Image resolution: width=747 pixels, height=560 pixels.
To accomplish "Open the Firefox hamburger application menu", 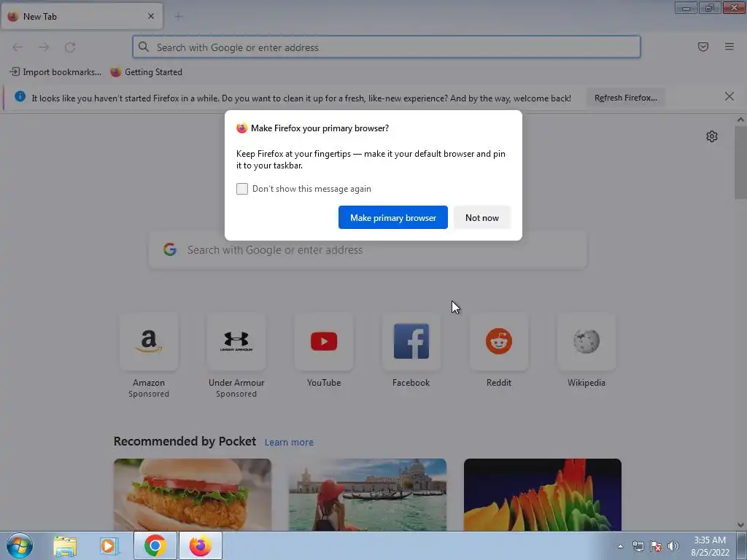I will coord(729,47).
